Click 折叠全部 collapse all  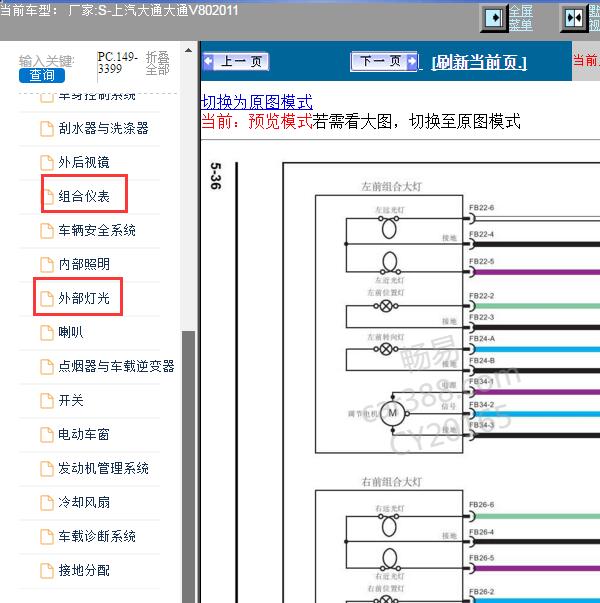[x=158, y=63]
